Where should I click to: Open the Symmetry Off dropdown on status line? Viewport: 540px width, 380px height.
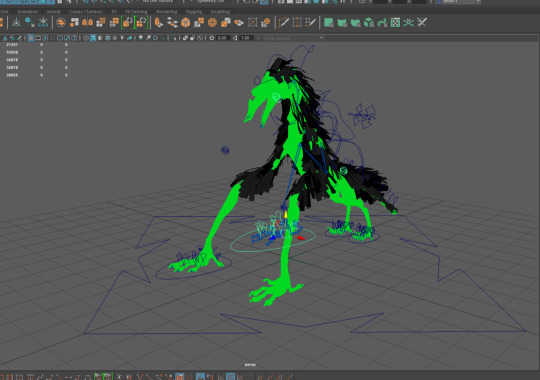(210, 1)
